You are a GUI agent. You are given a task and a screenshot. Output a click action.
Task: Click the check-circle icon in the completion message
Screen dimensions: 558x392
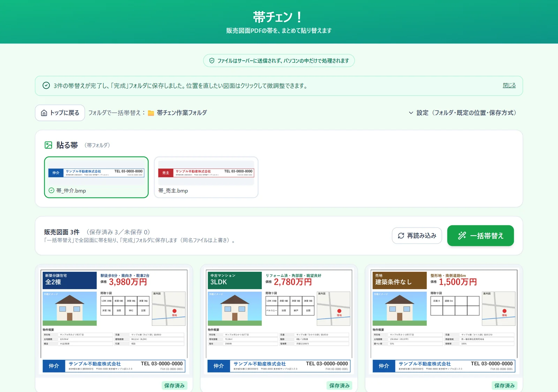(x=46, y=85)
